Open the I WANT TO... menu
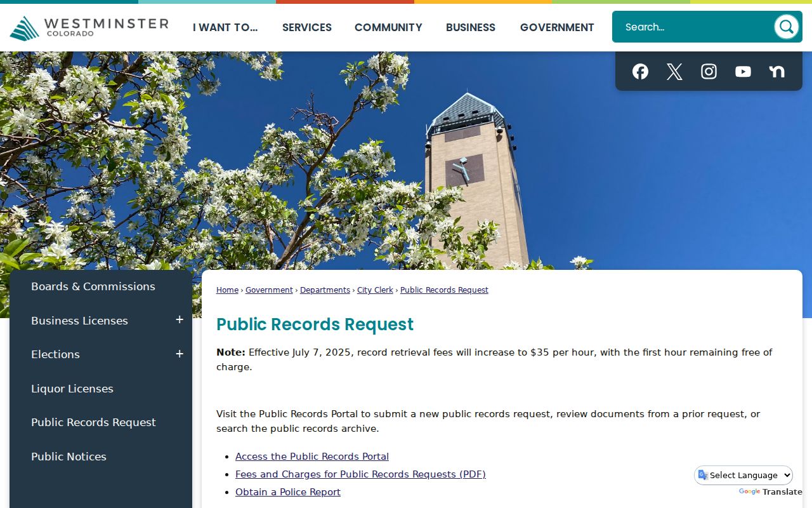812x508 pixels. coord(225,27)
